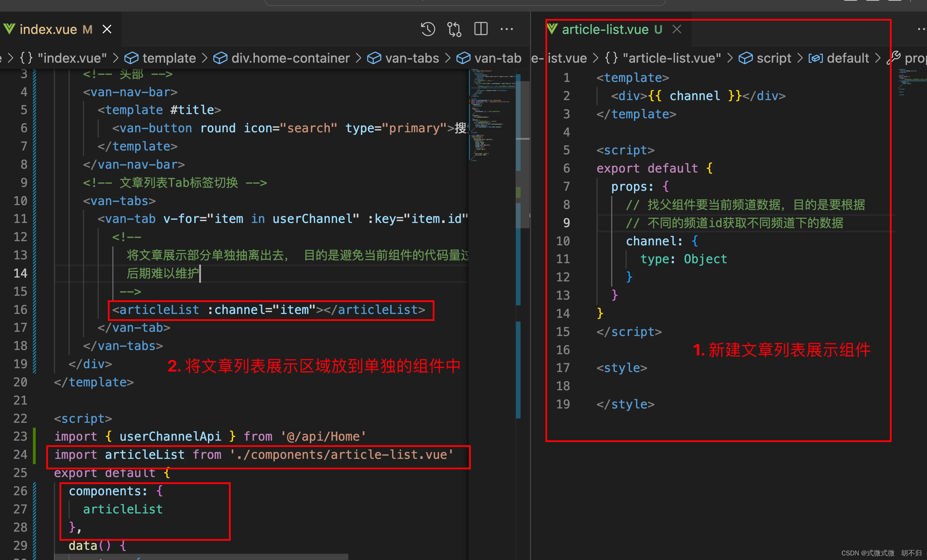Switch to the index.vue tab
This screenshot has height=560, width=927.
tap(48, 29)
